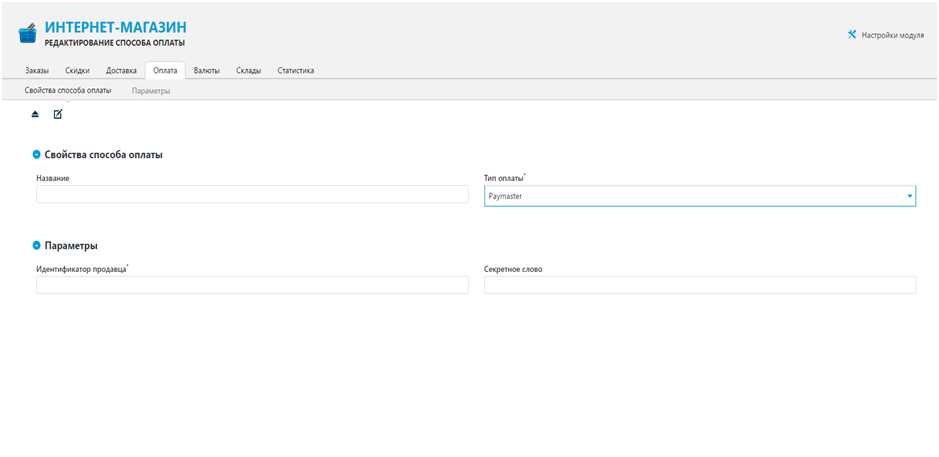Click the pencil edit toolbar icon
Image resolution: width=939 pixels, height=457 pixels.
click(58, 114)
